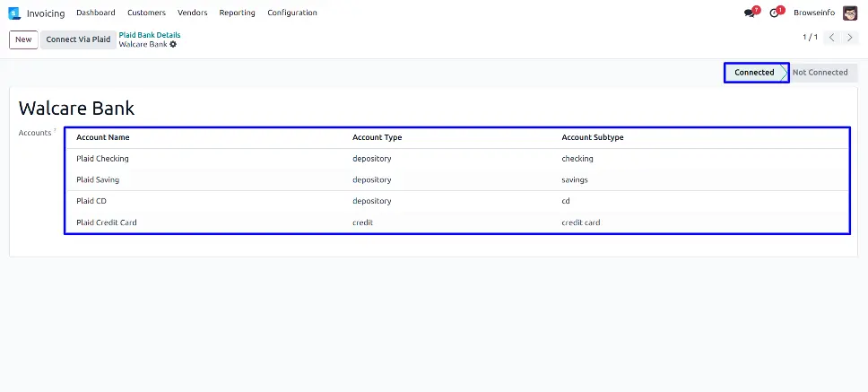Go to Dashboard menu item
Screen dimensions: 868x392
click(96, 13)
